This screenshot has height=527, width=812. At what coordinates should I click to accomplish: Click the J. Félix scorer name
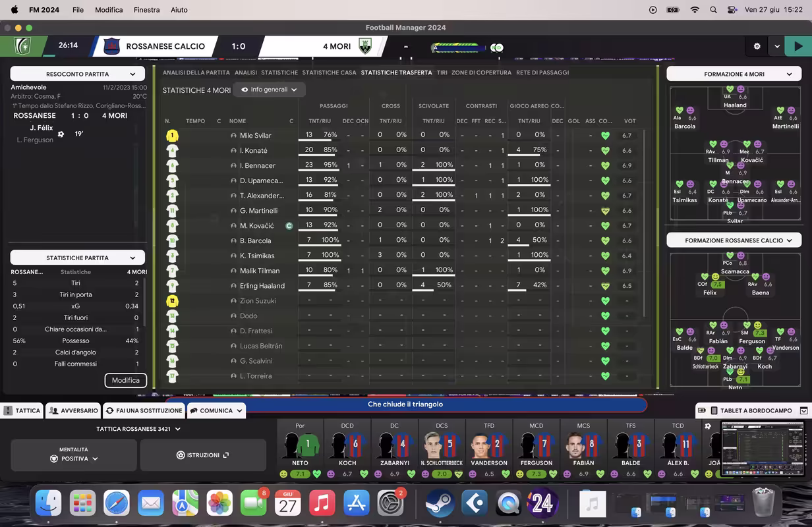(42, 128)
